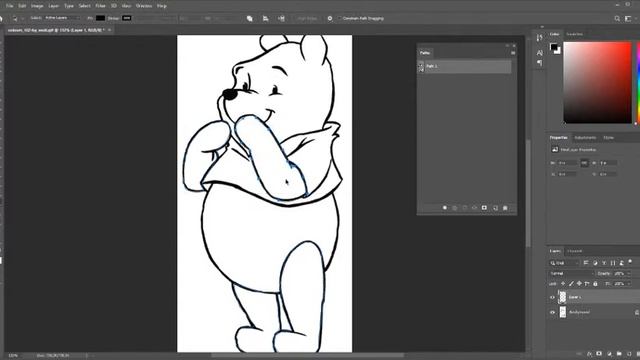Toggle lock all padlock icon

point(596,284)
